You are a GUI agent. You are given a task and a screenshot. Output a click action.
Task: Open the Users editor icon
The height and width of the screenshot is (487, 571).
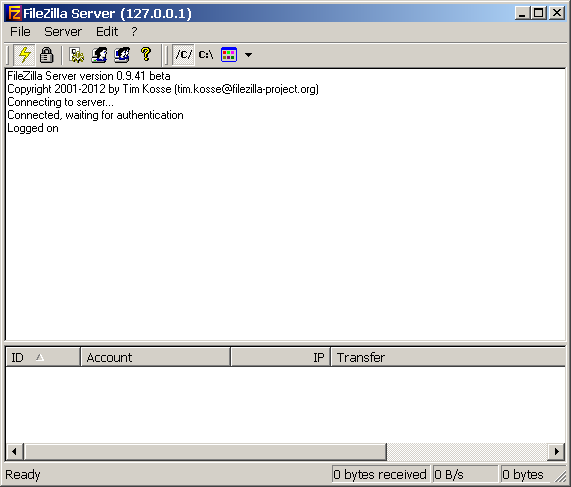[99, 55]
